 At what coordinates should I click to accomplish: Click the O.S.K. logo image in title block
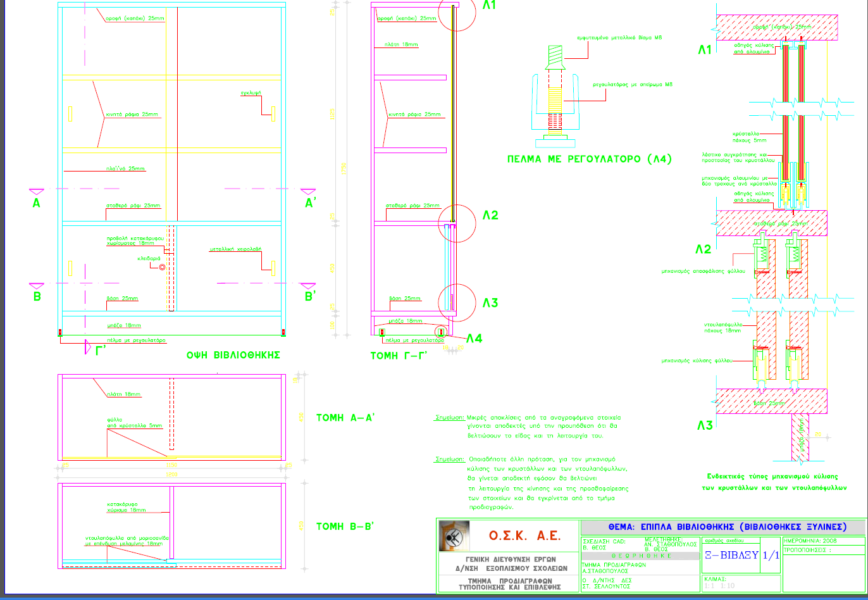[x=454, y=536]
